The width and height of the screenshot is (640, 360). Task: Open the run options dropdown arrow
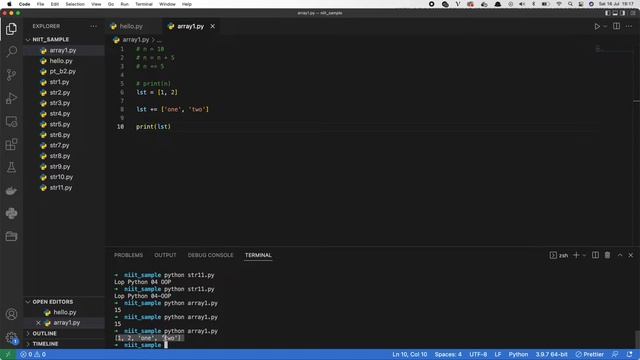(605, 26)
